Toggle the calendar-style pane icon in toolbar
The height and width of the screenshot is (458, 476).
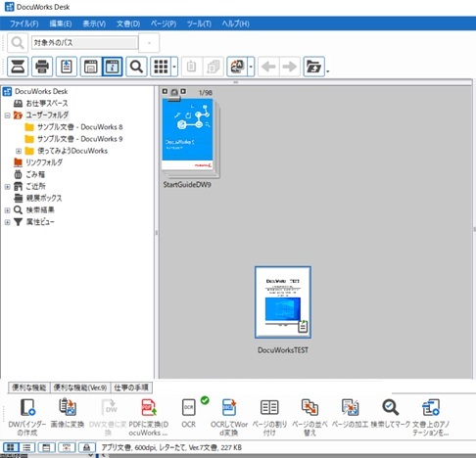coord(91,67)
